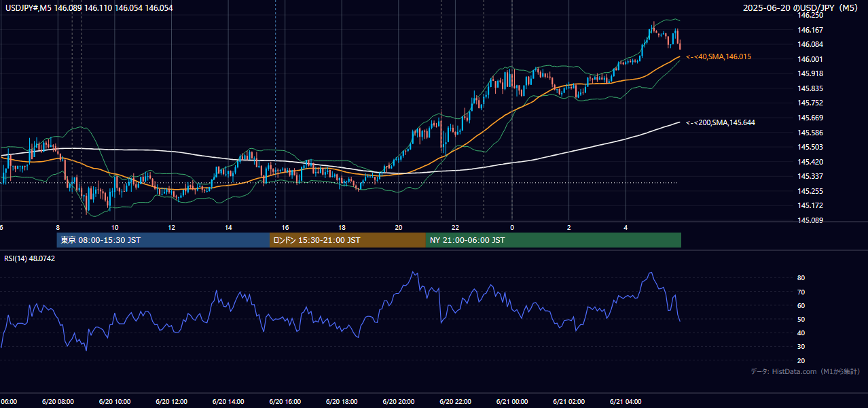Click price axis value 145.669
Image resolution: width=868 pixels, height=408 pixels.
point(810,118)
